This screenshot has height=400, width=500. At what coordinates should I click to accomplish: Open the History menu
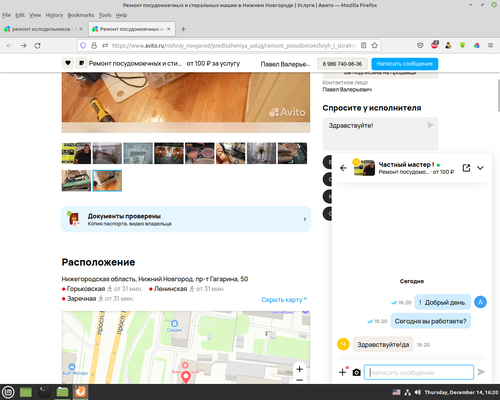tap(54, 15)
